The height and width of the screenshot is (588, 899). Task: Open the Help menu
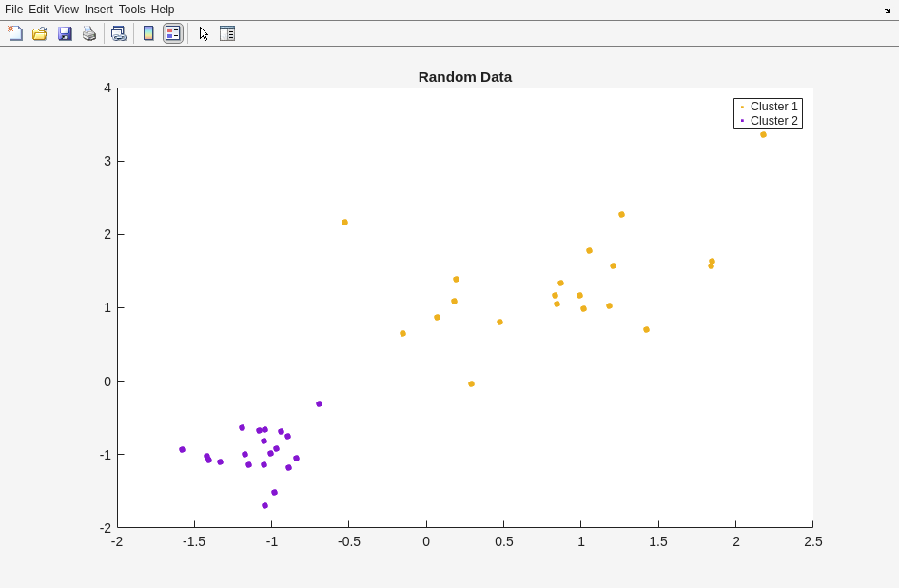(163, 10)
